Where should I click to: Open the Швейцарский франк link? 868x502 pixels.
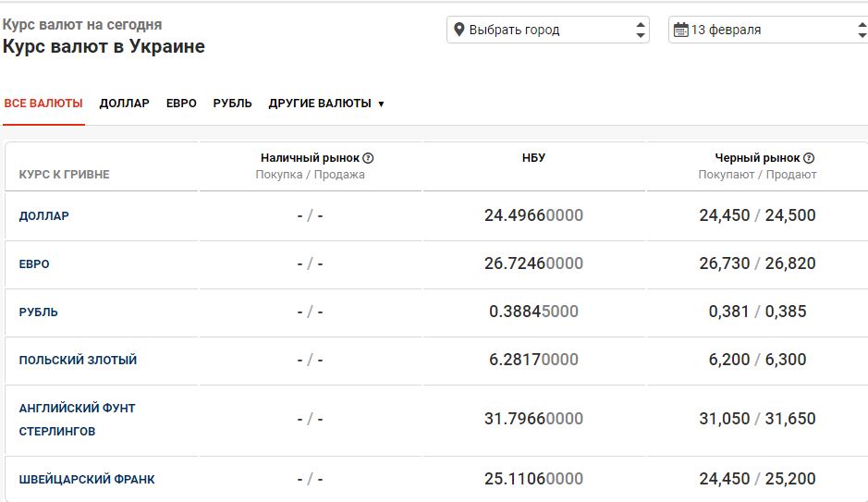click(x=87, y=480)
